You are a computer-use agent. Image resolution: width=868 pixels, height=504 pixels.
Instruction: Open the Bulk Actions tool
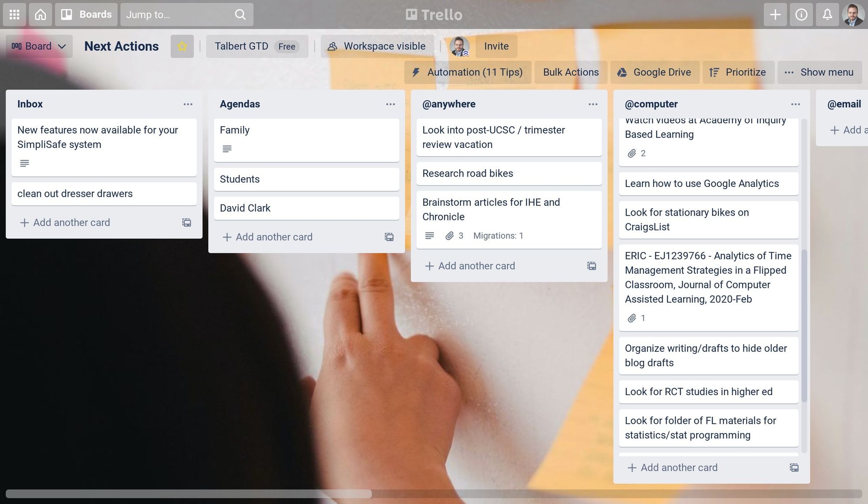point(570,72)
